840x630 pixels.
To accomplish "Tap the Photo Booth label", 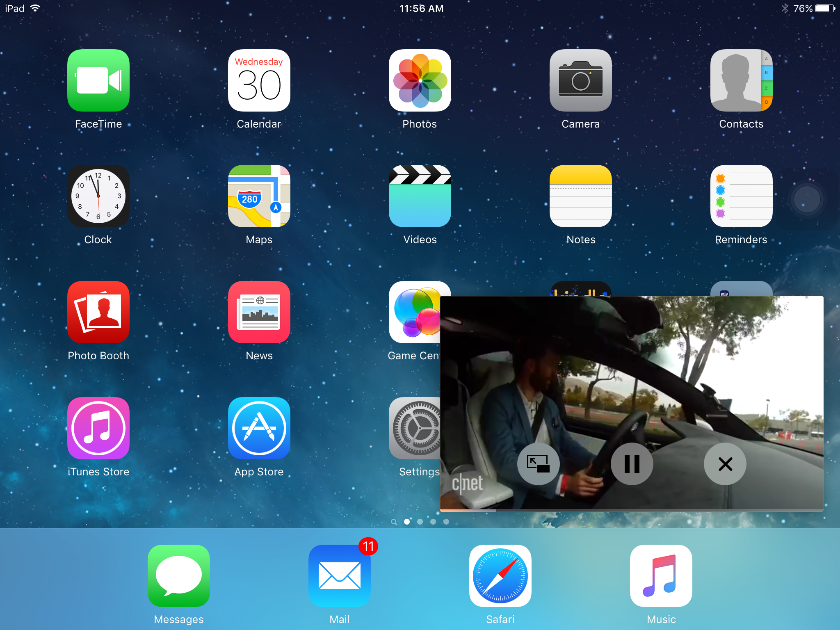I will [98, 356].
